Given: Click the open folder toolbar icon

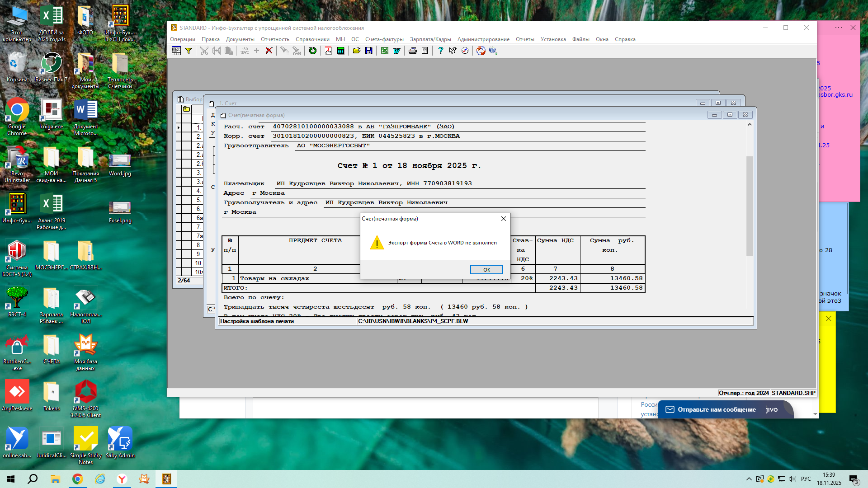Looking at the screenshot, I should click(357, 51).
